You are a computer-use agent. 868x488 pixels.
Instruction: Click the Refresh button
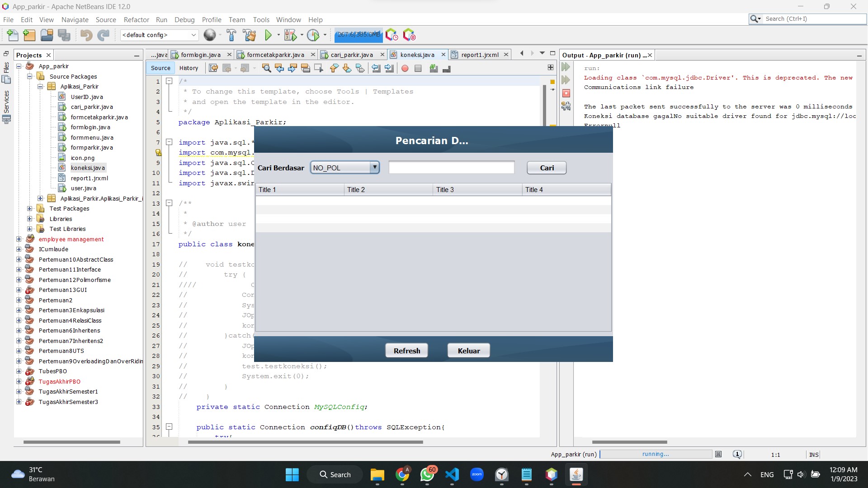click(406, 351)
